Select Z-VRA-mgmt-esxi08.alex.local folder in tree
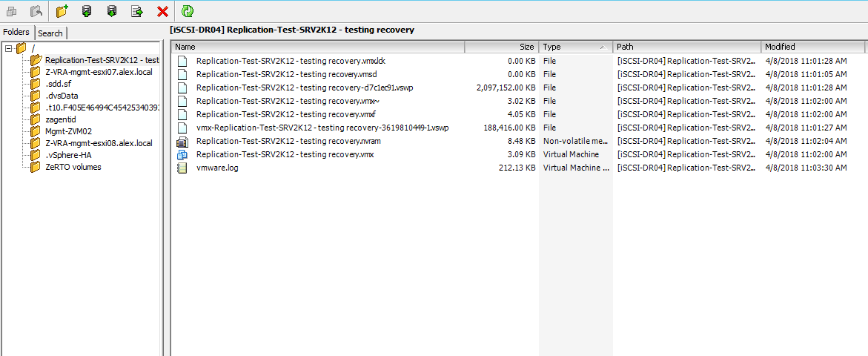 pyautogui.click(x=99, y=143)
